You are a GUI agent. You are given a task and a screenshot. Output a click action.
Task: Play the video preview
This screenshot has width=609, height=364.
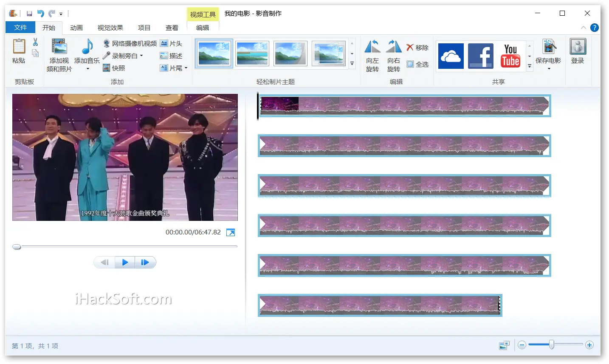click(125, 262)
